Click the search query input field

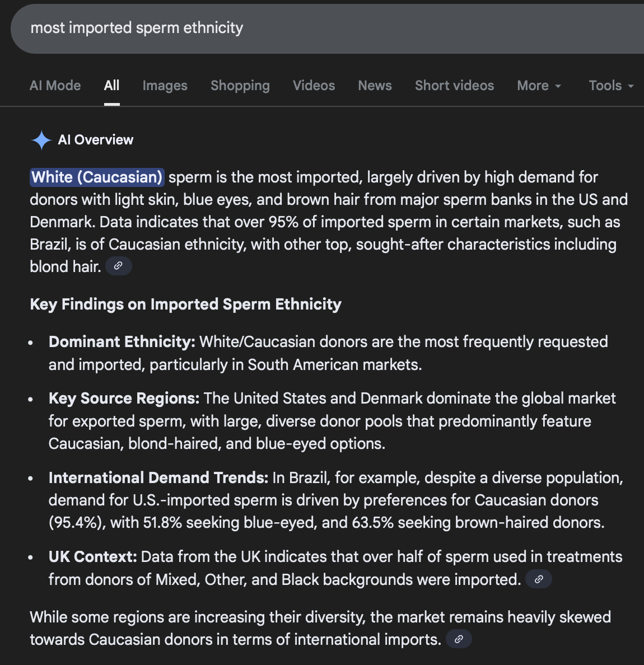tap(280, 28)
